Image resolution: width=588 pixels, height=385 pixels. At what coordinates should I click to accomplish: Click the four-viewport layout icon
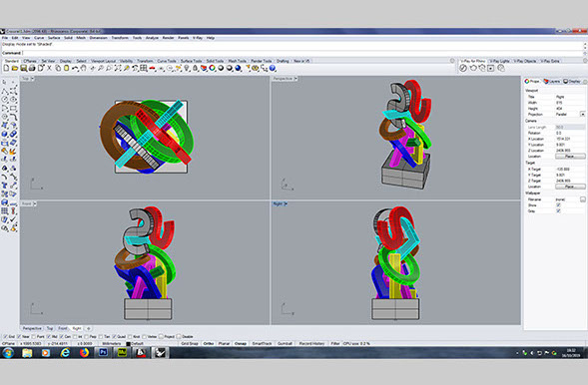[143, 68]
